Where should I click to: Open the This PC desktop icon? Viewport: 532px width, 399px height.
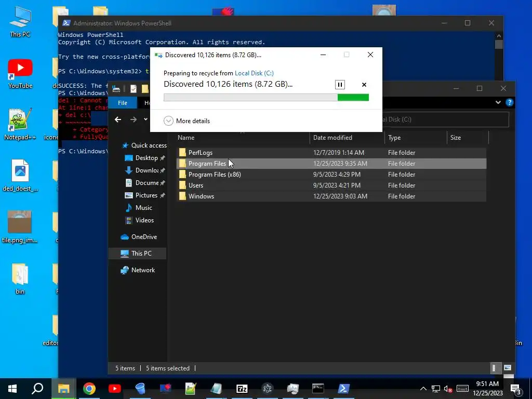coord(20,21)
